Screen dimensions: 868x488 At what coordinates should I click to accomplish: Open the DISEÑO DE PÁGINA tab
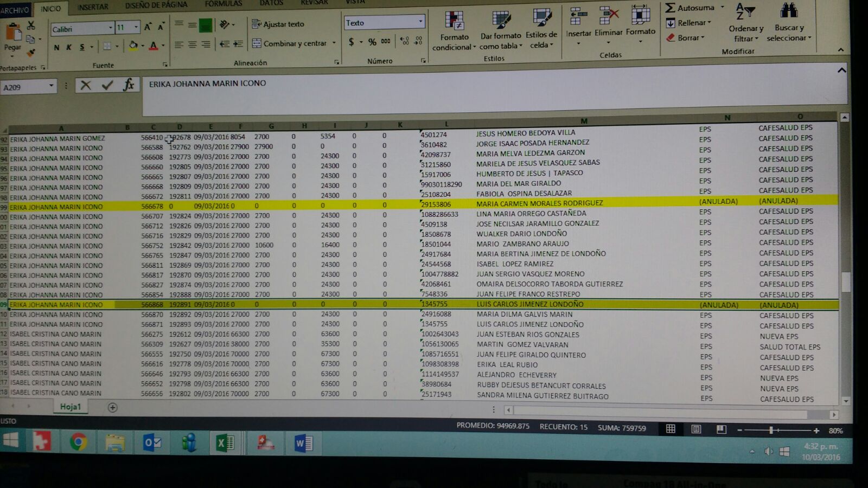click(x=156, y=5)
